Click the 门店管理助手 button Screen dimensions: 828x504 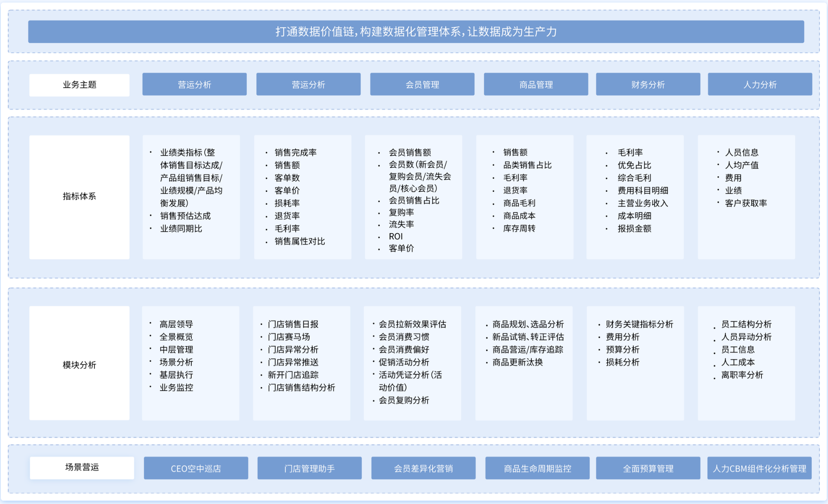[309, 468]
